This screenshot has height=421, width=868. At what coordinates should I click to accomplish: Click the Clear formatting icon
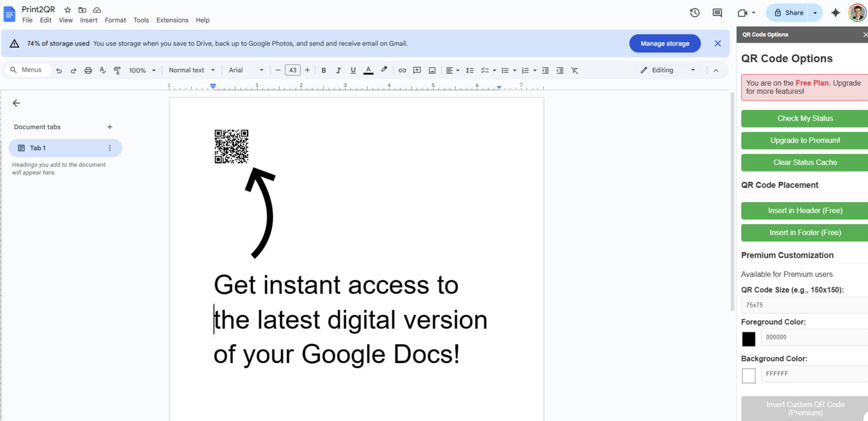[575, 71]
